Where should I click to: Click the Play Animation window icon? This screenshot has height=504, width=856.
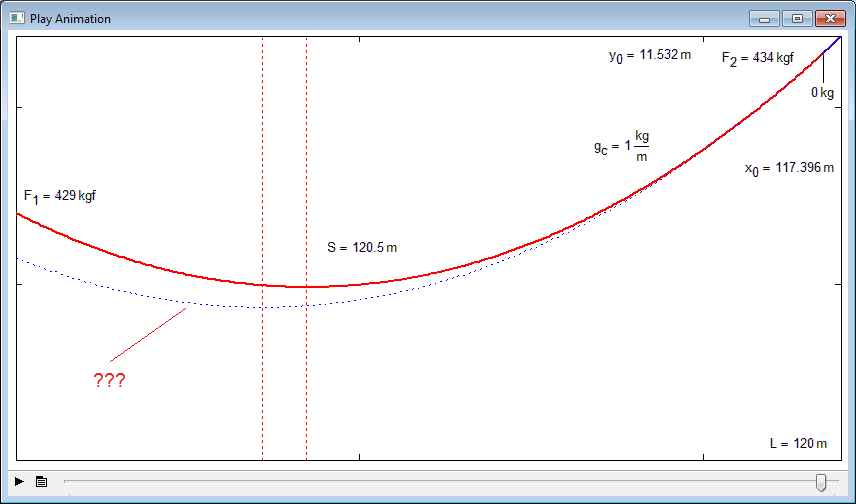17,18
